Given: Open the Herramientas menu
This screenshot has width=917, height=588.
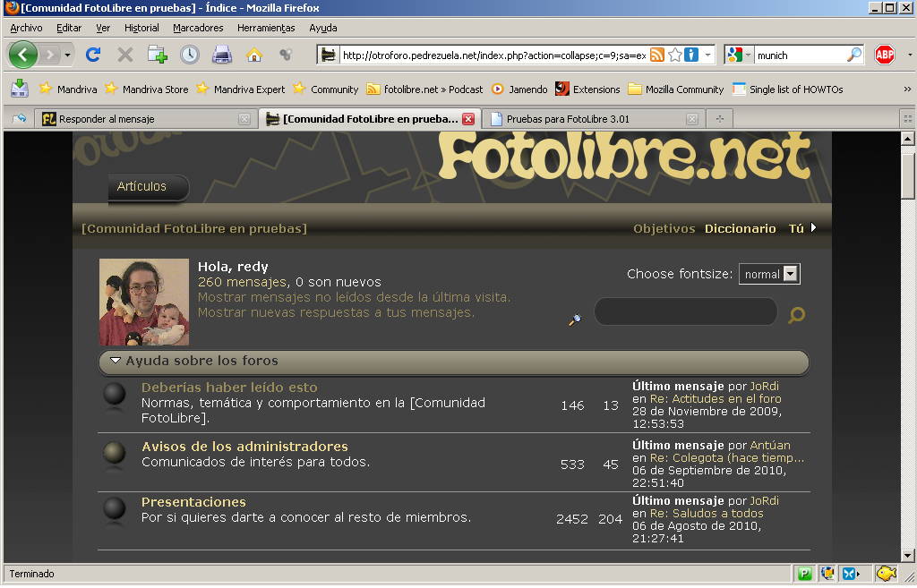Looking at the screenshot, I should click(266, 28).
